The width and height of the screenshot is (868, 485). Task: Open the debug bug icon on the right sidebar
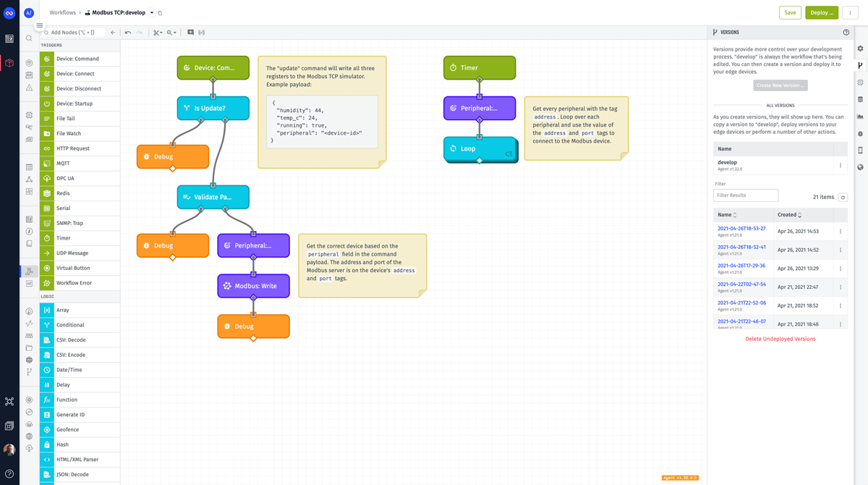pos(860,133)
